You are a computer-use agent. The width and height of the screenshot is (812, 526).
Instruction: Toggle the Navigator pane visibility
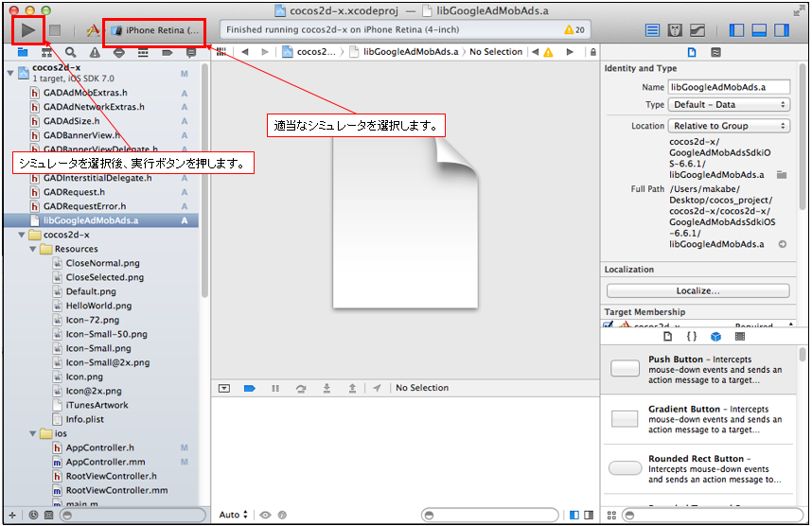point(736,30)
